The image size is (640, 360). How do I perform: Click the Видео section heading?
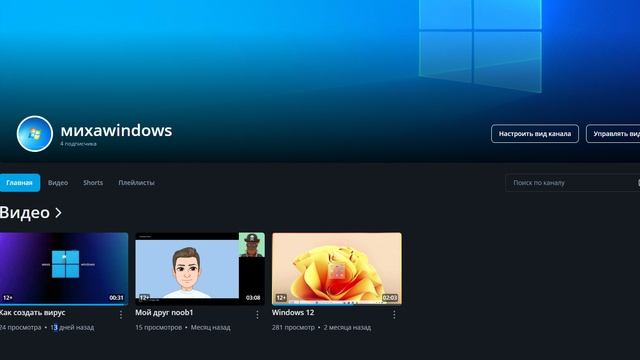click(x=25, y=213)
